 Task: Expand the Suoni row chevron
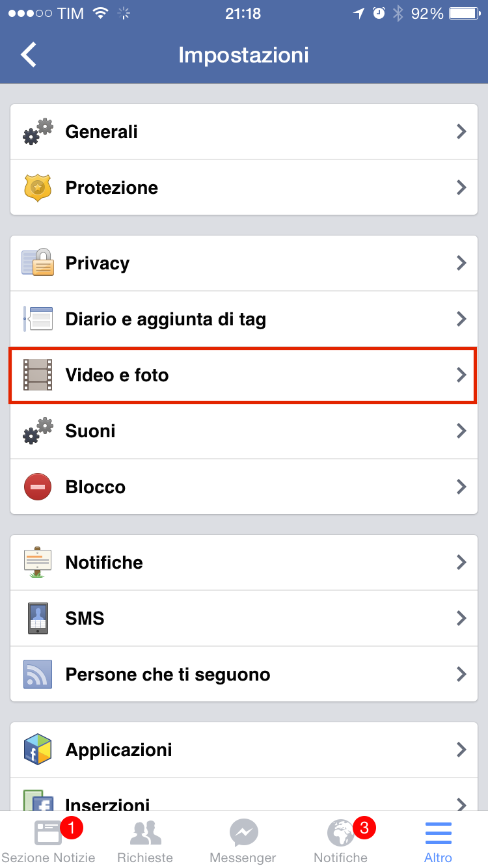click(461, 431)
